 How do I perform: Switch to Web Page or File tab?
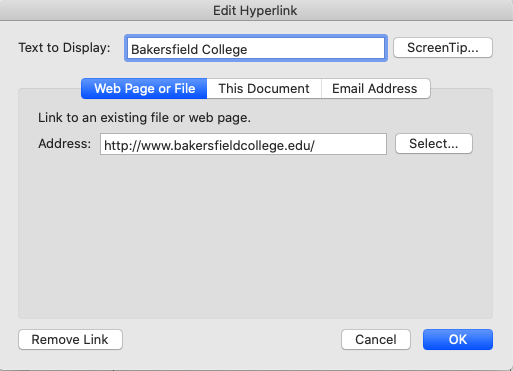(144, 89)
